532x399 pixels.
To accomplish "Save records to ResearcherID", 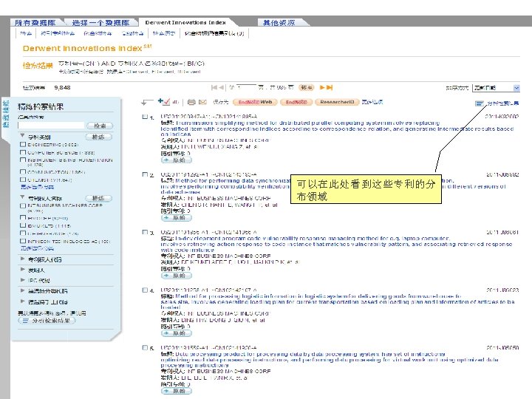I will pos(337,102).
